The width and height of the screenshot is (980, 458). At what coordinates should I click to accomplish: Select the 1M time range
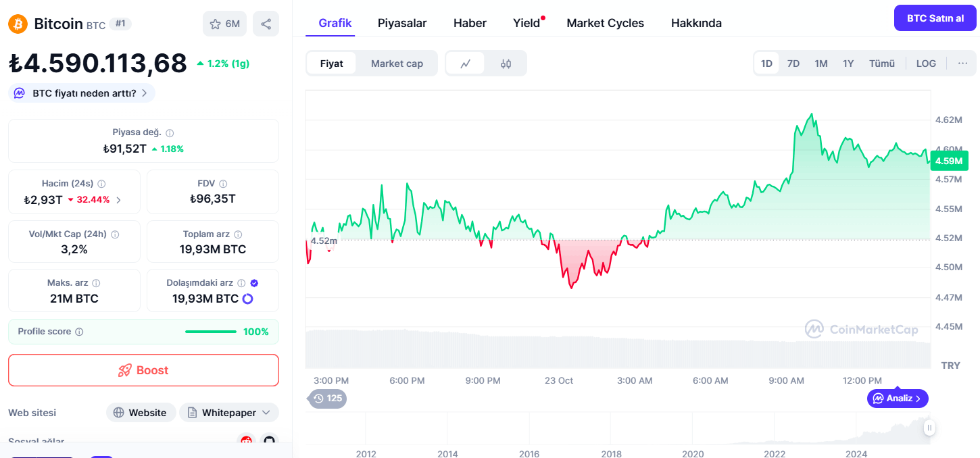(x=821, y=63)
